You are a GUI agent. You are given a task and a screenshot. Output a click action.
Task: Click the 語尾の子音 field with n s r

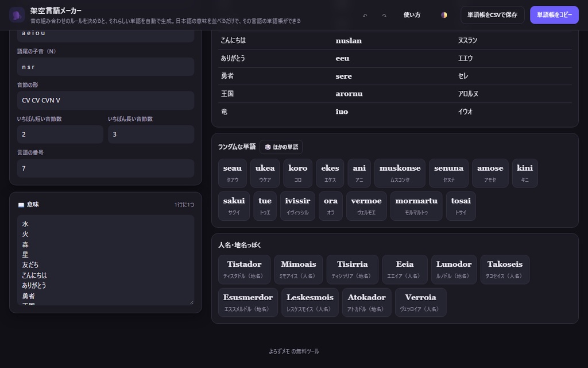click(x=106, y=67)
